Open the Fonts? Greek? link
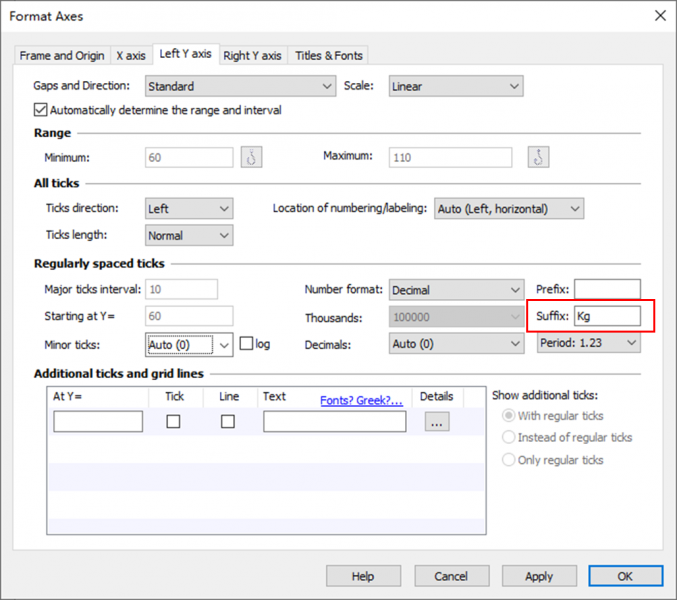Viewport: 677px width, 600px height. point(361,400)
